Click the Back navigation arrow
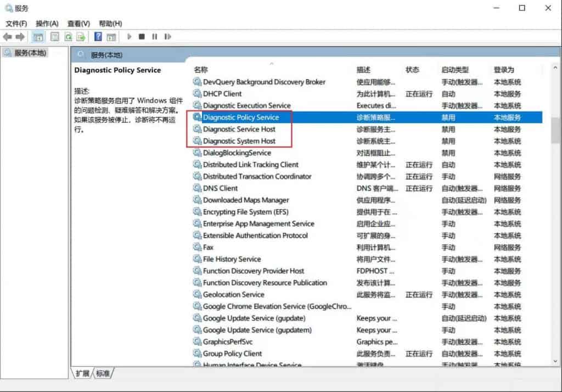562x392 pixels. (7, 36)
